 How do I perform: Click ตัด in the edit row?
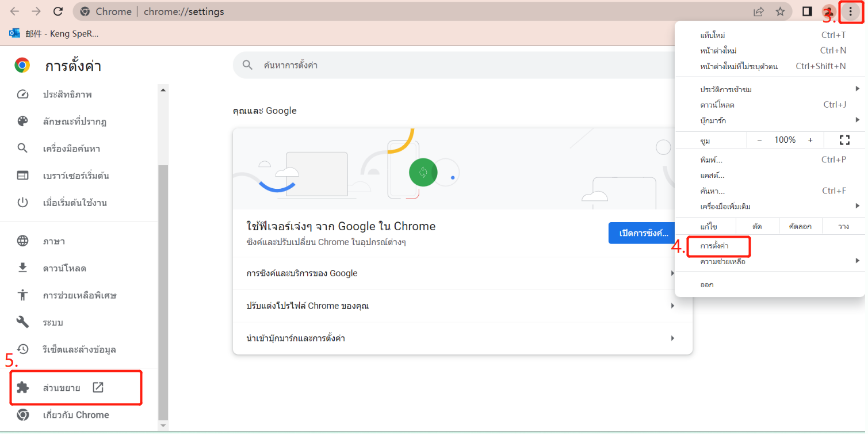pyautogui.click(x=757, y=226)
